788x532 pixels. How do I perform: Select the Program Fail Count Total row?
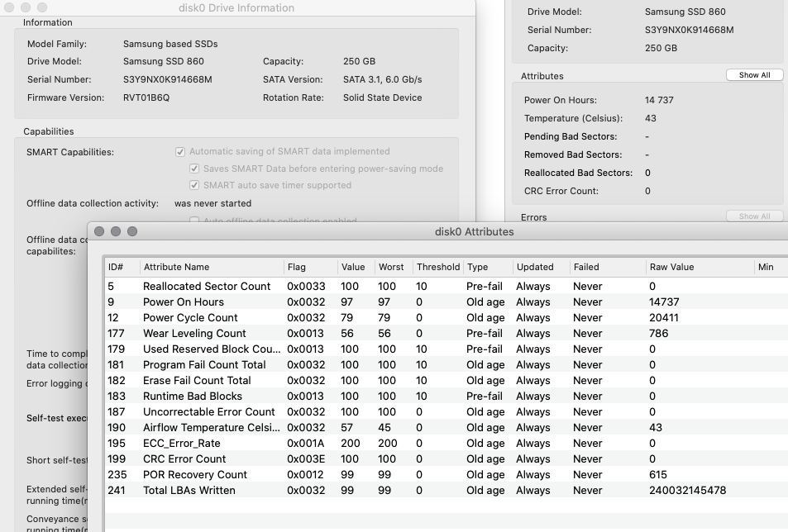(x=447, y=365)
